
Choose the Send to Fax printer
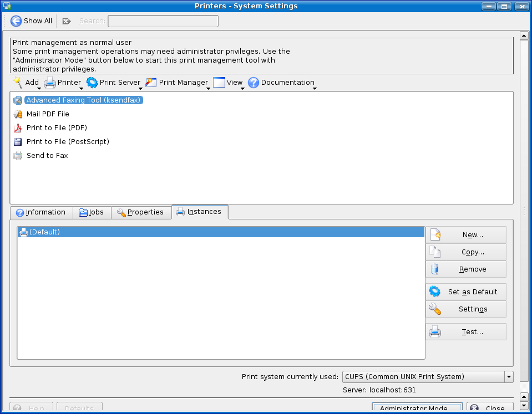(47, 156)
